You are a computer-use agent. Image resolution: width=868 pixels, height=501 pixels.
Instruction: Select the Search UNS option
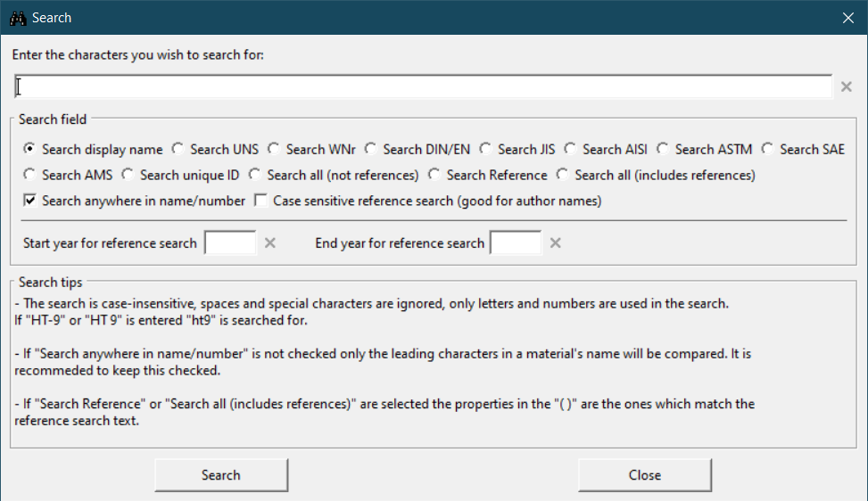[x=178, y=150]
